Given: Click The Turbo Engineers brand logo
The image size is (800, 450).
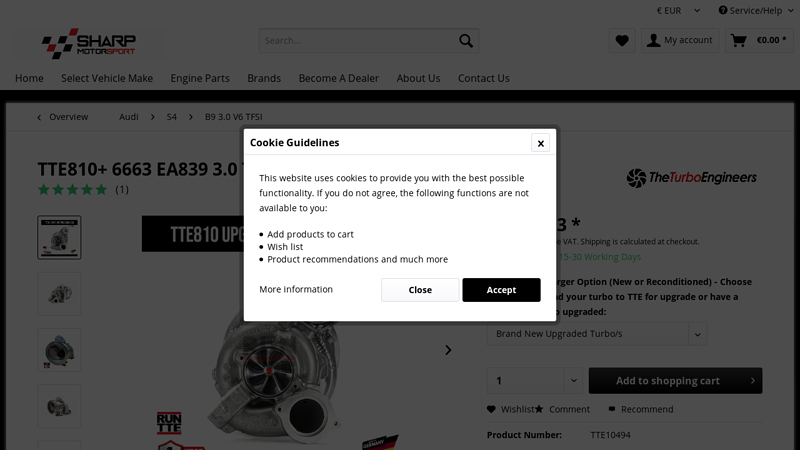Looking at the screenshot, I should (691, 178).
